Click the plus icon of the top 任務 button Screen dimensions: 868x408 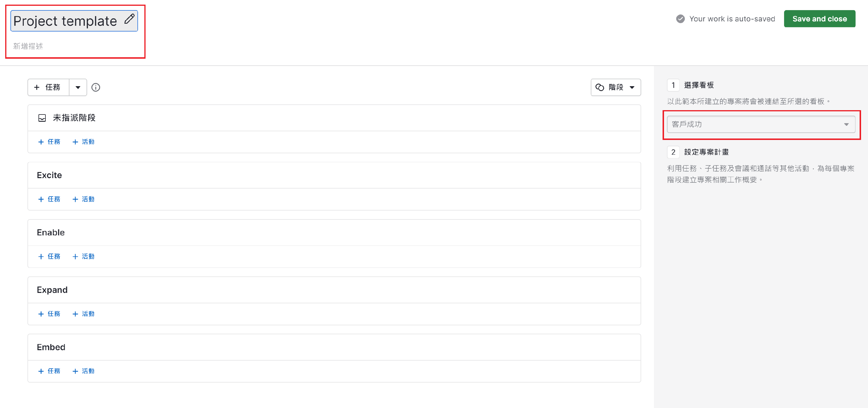(x=37, y=88)
